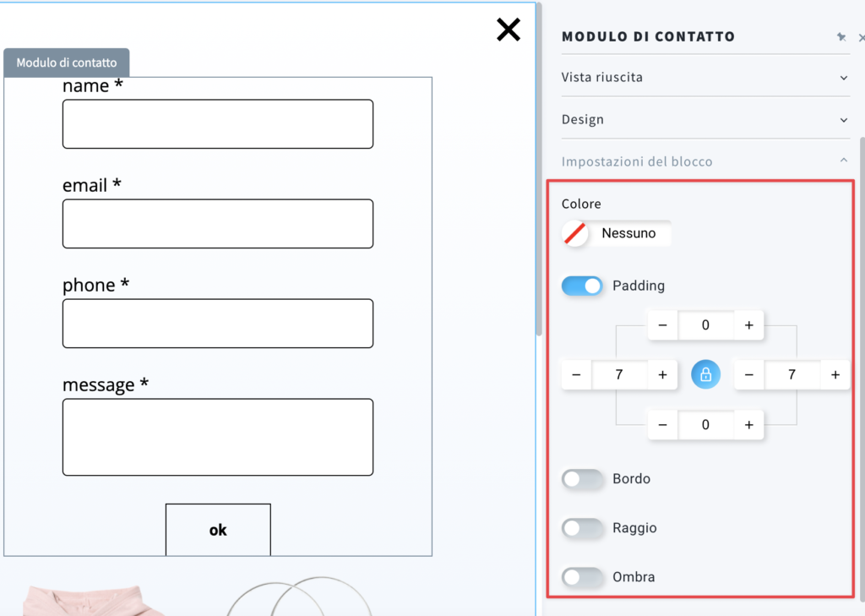The image size is (865, 616).
Task: Edit the bottom padding number field
Action: click(705, 425)
